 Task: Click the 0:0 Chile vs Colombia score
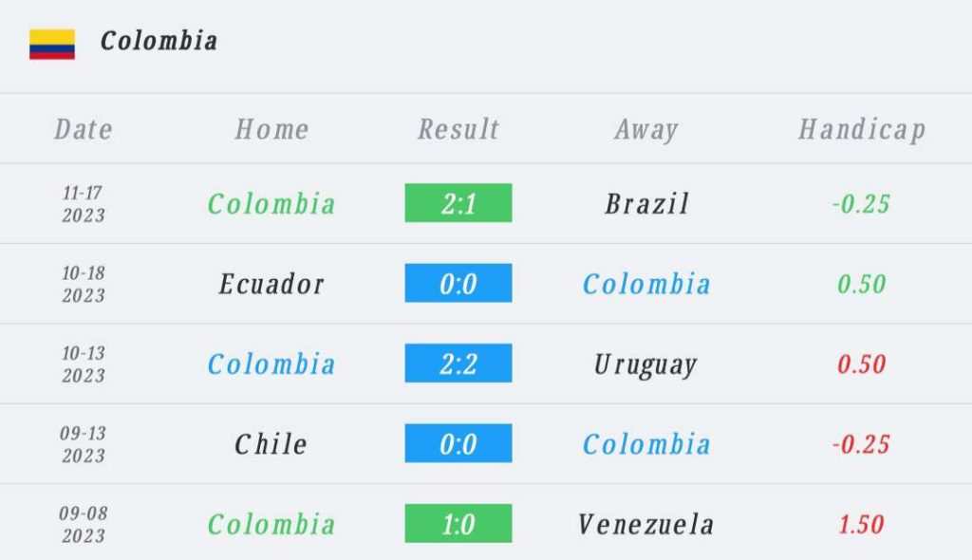[458, 443]
